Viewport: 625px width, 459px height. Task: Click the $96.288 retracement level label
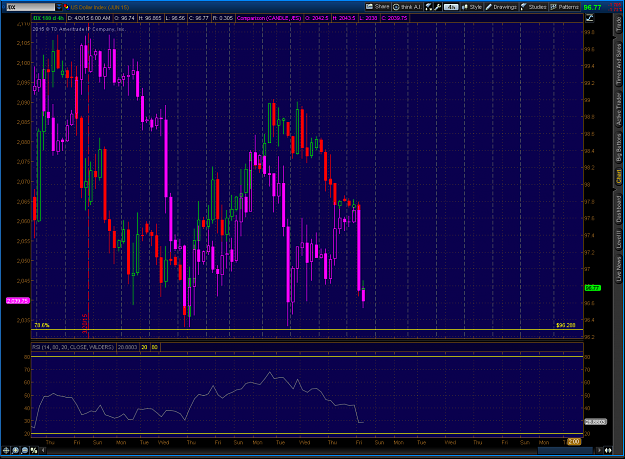(x=566, y=325)
